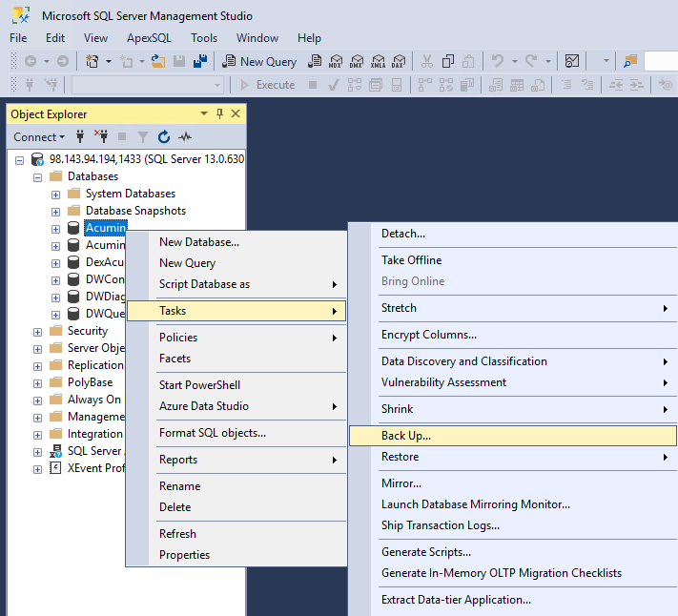Image resolution: width=678 pixels, height=616 pixels.
Task: Click Back Up... menu item
Action: point(513,436)
